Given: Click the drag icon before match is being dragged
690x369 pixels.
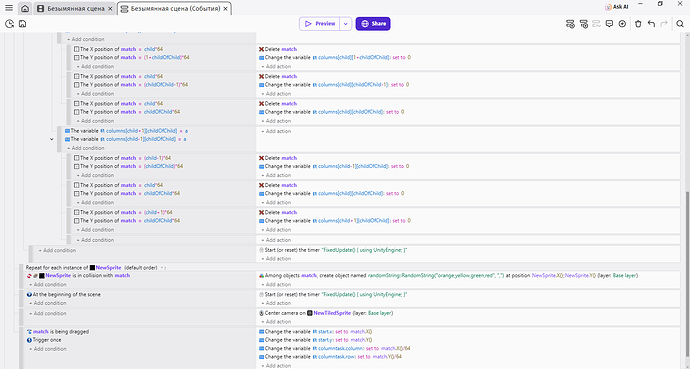Looking at the screenshot, I should 29,332.
